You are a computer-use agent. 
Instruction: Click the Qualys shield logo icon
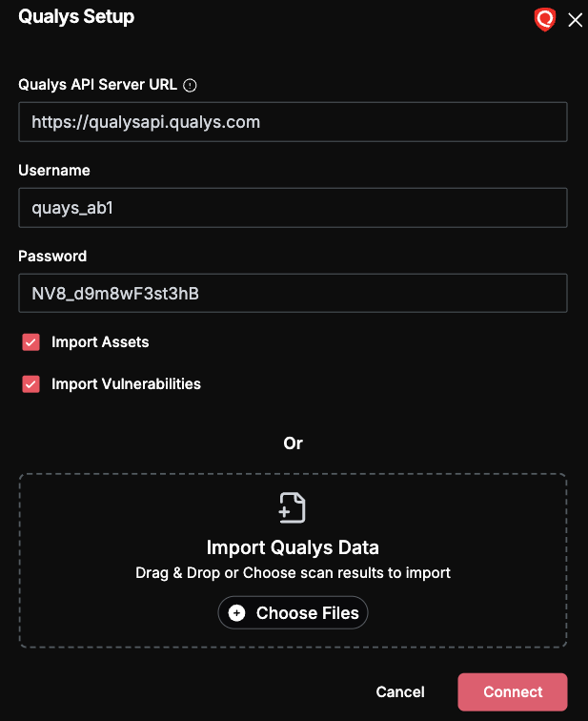pos(545,20)
